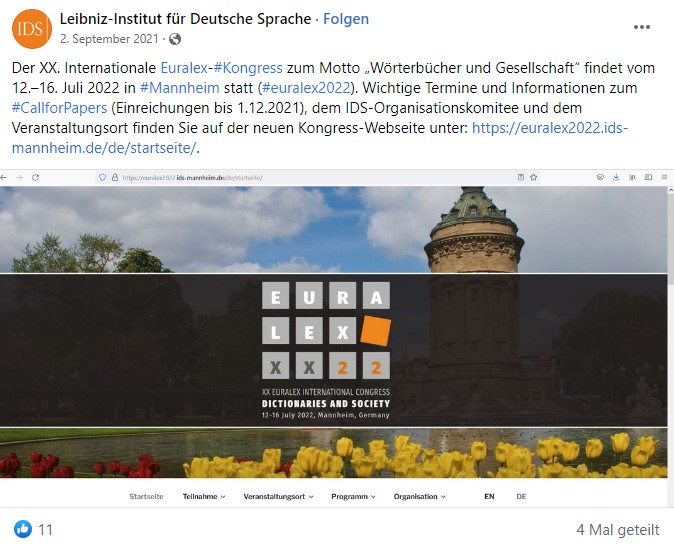Screen dimensions: 674x550
Task: Click the browser reload icon
Action: 36,177
